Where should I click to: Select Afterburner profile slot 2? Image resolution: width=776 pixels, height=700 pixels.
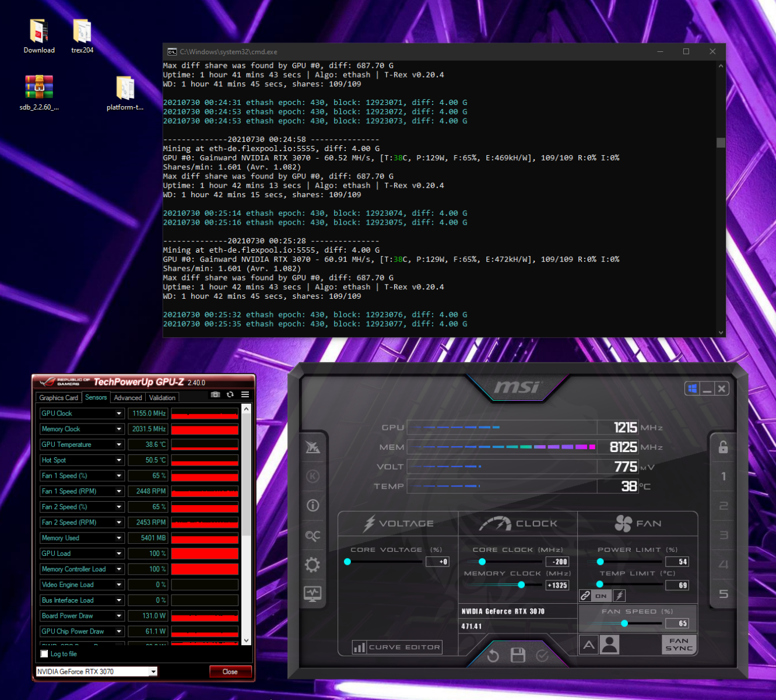(724, 506)
